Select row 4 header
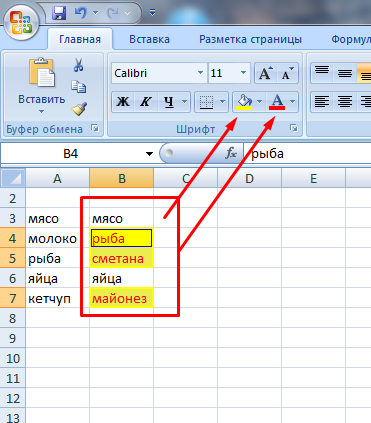The width and height of the screenshot is (371, 423). coord(13,238)
